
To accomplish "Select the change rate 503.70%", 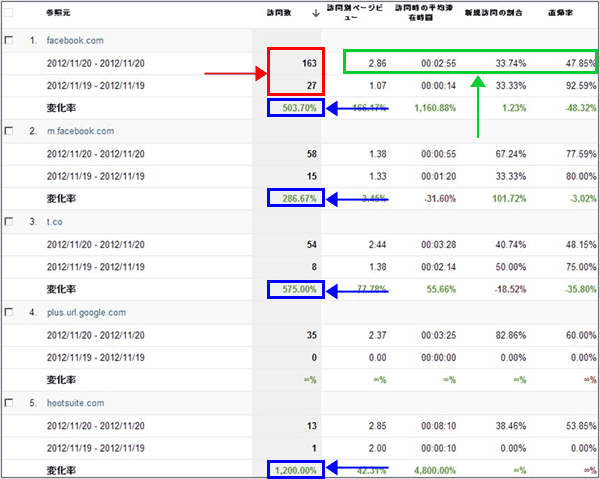I will (300, 108).
